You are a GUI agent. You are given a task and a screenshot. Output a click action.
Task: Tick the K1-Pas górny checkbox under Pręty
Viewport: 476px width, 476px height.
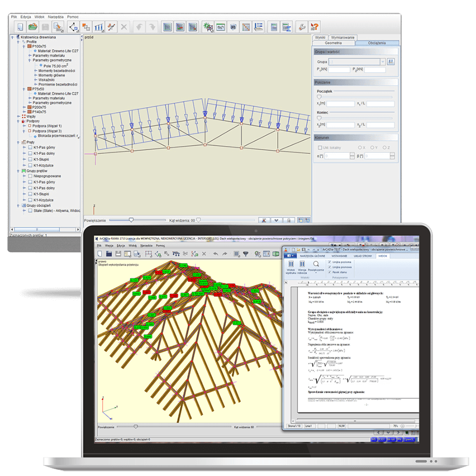coord(30,147)
